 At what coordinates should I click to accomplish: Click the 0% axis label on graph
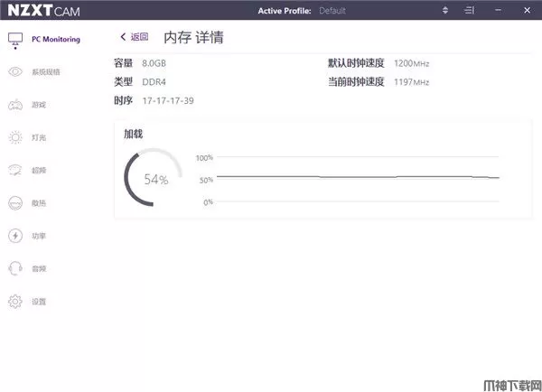(x=208, y=202)
